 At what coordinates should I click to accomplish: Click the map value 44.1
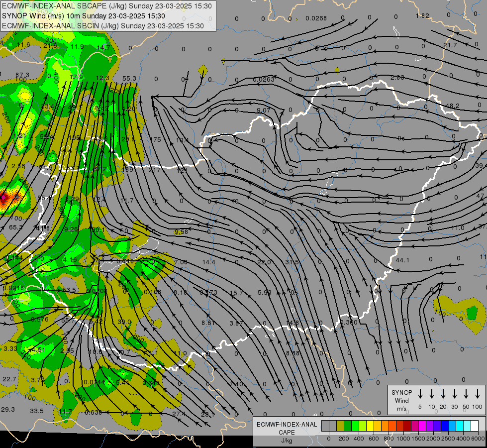(x=402, y=260)
